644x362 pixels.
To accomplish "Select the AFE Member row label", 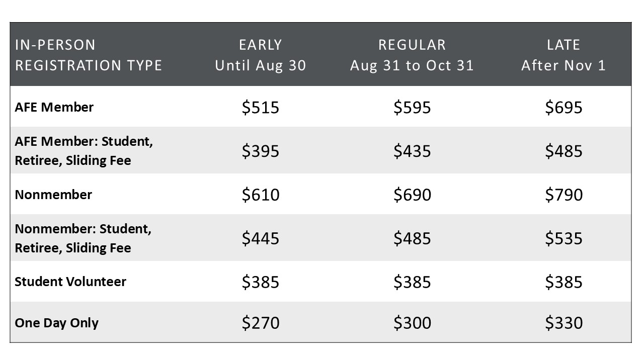I will point(54,107).
